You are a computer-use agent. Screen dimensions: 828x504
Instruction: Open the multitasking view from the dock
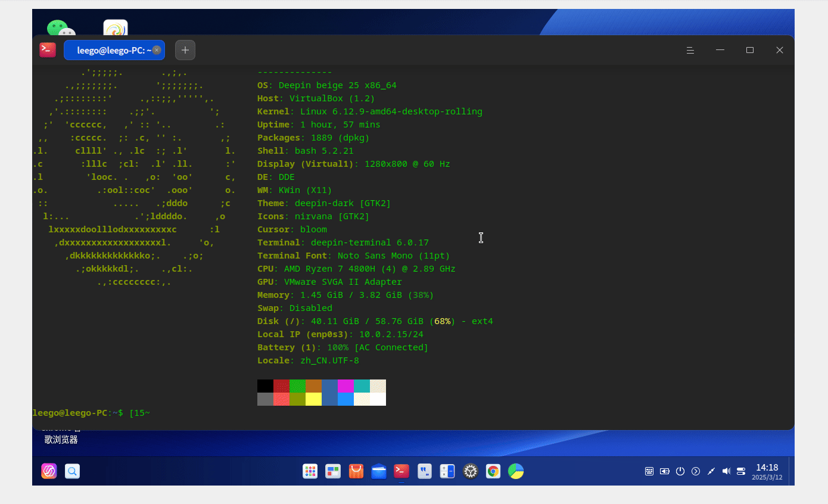[333, 471]
